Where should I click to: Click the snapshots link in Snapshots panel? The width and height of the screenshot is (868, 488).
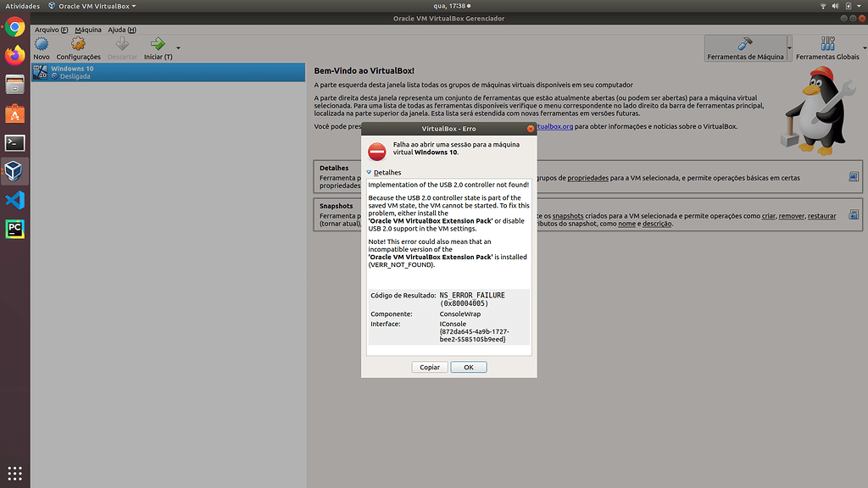(567, 216)
